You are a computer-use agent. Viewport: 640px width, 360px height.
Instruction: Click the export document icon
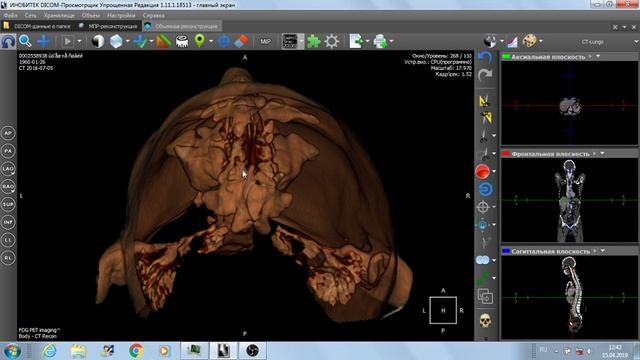click(x=356, y=41)
